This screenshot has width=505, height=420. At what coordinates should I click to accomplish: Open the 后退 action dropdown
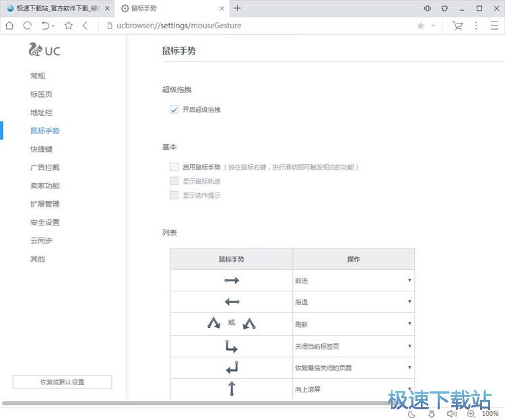(353, 302)
